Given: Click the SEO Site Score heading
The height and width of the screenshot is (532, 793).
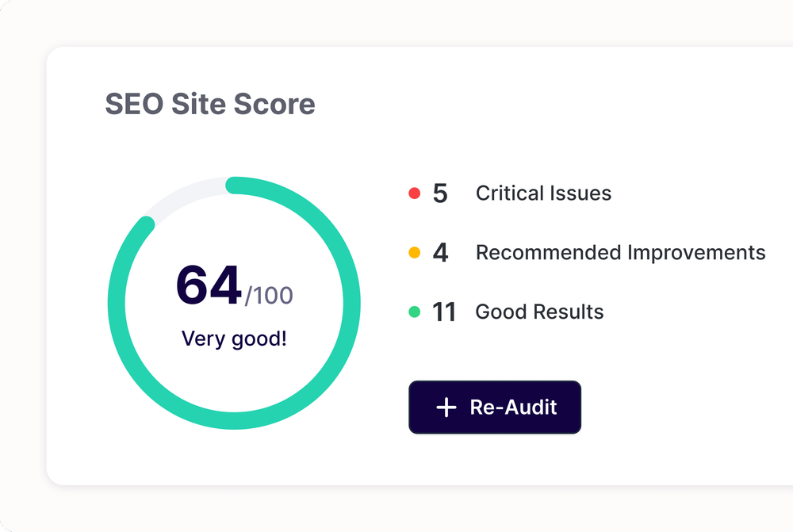Looking at the screenshot, I should [210, 104].
